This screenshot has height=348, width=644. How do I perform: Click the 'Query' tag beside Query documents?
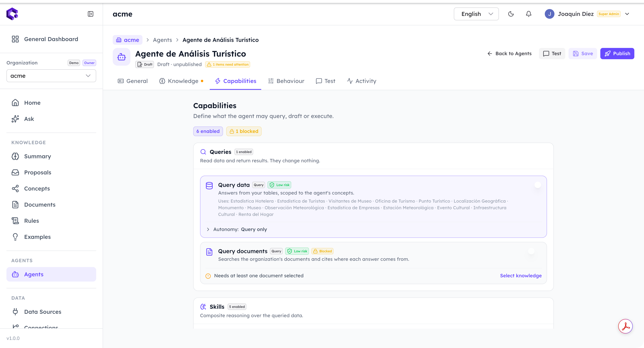[x=276, y=251]
